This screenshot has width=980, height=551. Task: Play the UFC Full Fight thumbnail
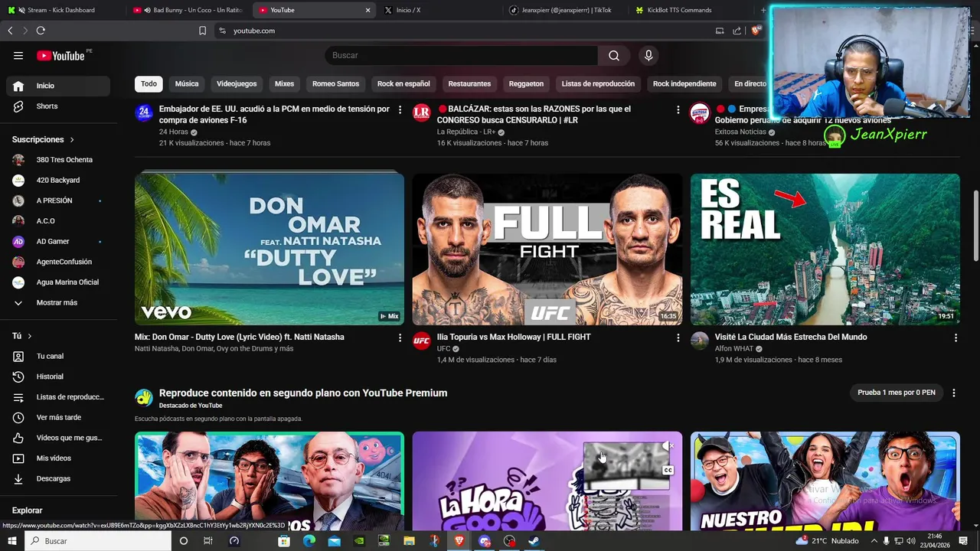click(x=547, y=249)
